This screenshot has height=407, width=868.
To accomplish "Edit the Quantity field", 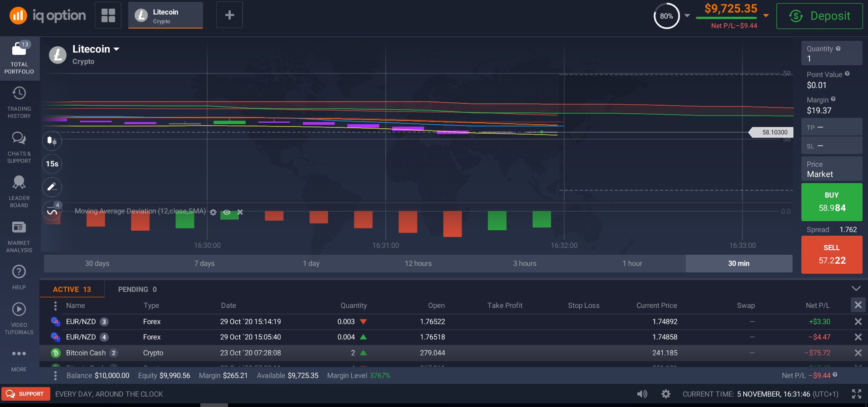I will coord(832,53).
